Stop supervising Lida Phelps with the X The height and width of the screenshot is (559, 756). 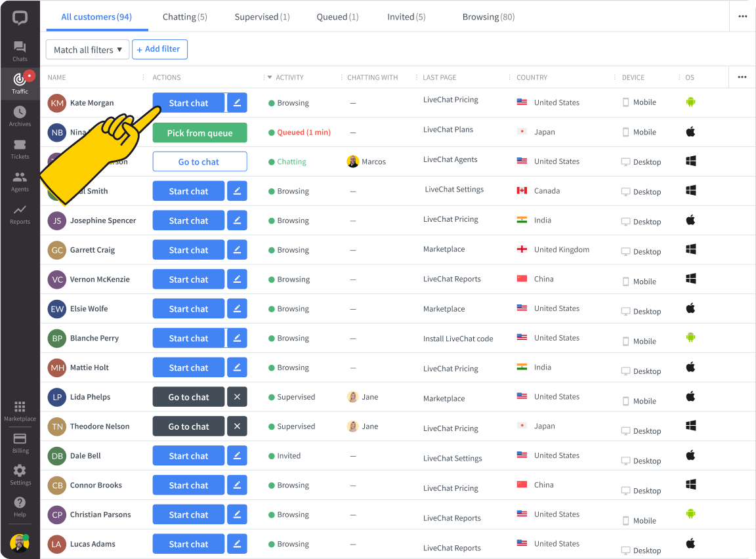coord(237,396)
